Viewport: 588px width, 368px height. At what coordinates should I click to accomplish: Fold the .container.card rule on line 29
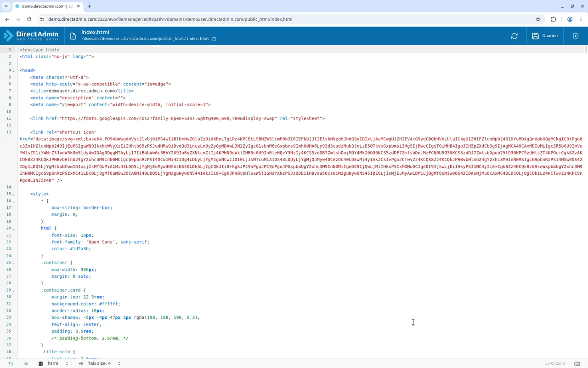click(x=13, y=290)
